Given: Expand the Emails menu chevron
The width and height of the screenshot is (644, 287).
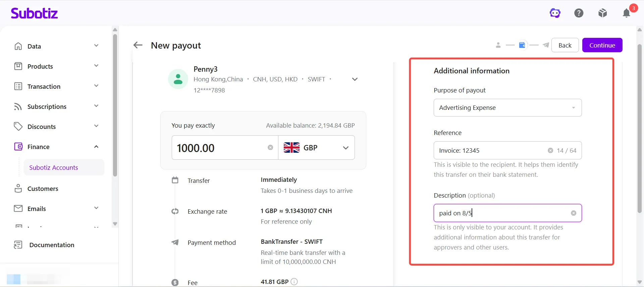Looking at the screenshot, I should tap(96, 208).
